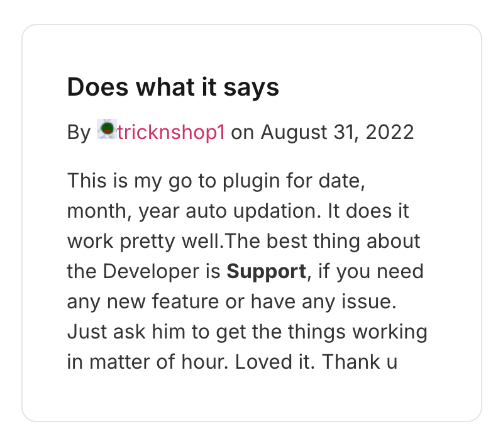Click the reviewer avatar image
Image resolution: width=503 pixels, height=448 pixels.
click(107, 130)
